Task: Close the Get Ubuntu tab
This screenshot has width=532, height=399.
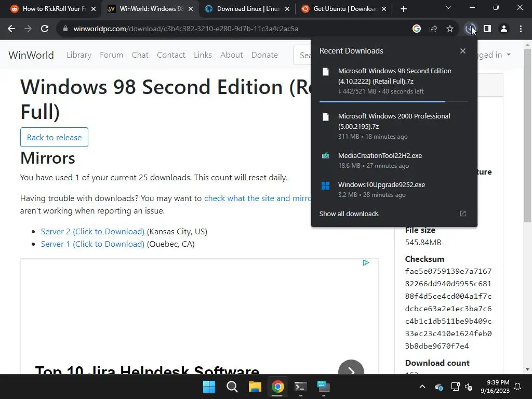Action: click(384, 9)
